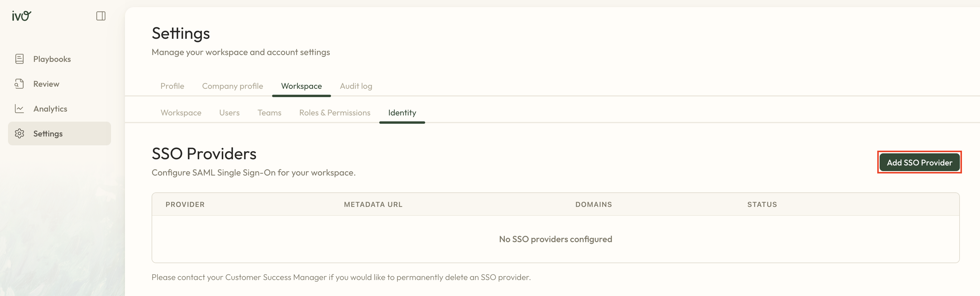Open the Profile settings tab

[172, 86]
